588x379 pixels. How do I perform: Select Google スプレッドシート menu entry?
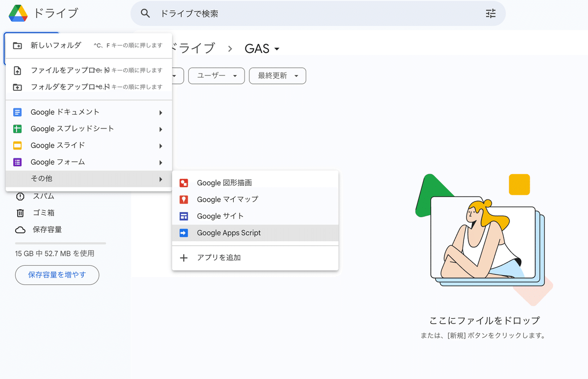click(89, 129)
